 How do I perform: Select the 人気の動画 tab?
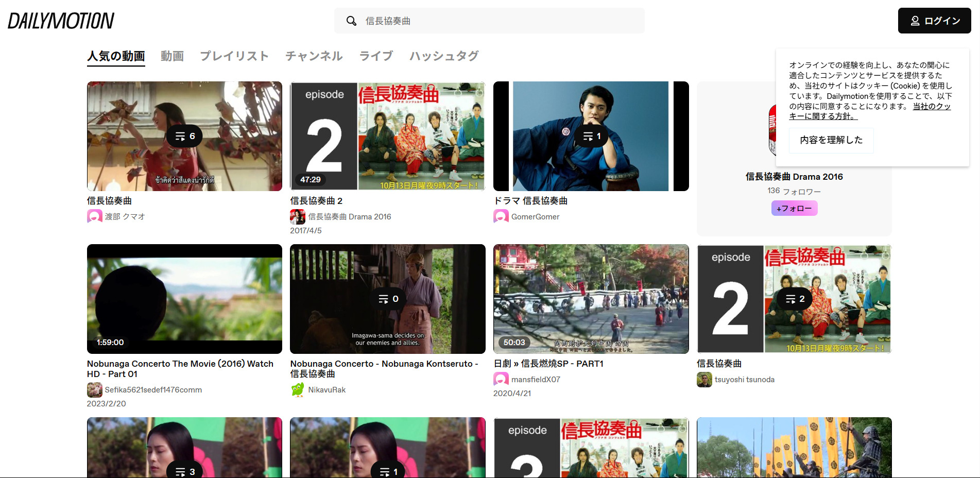pyautogui.click(x=116, y=56)
